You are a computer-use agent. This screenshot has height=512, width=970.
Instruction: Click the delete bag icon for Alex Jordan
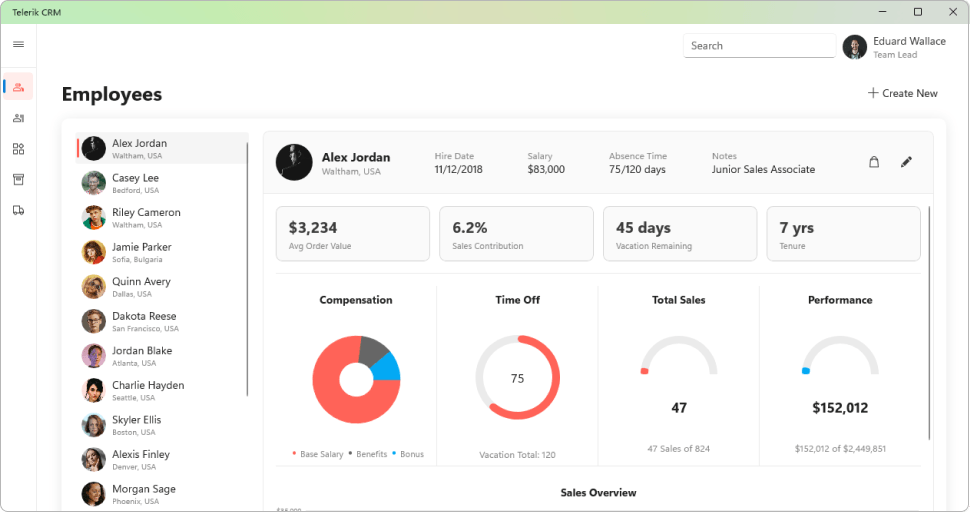pos(874,162)
